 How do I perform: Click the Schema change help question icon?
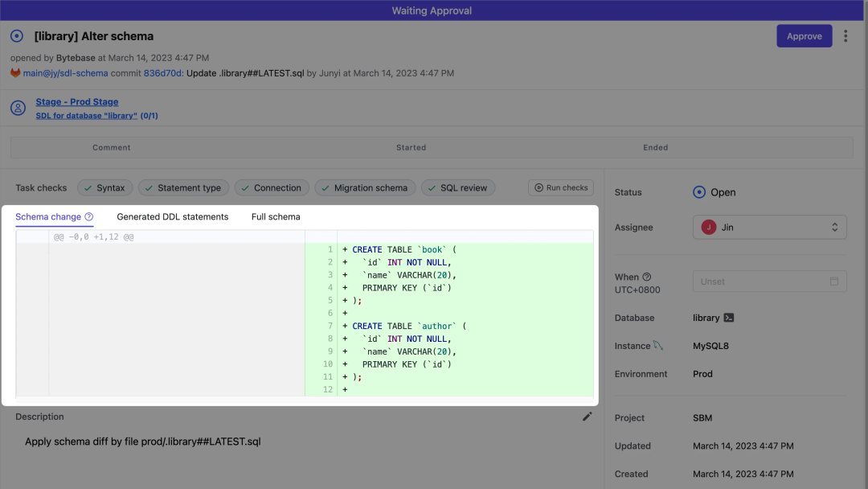[88, 216]
